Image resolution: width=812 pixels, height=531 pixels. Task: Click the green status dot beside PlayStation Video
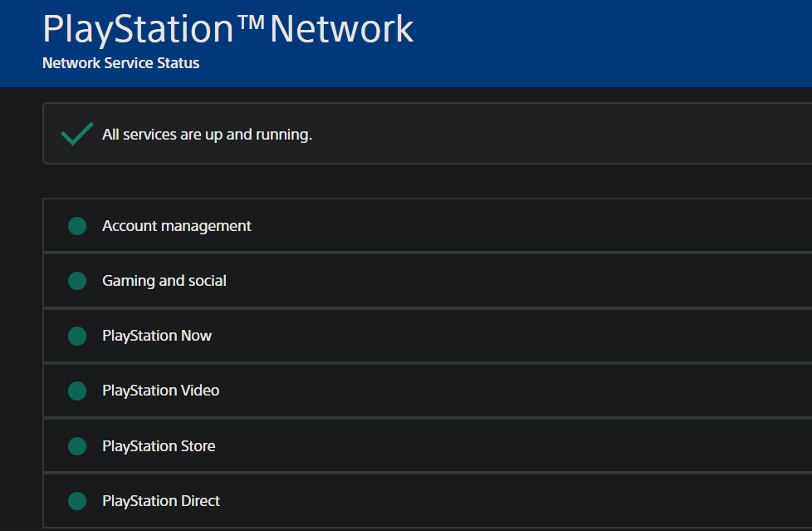pyautogui.click(x=76, y=391)
